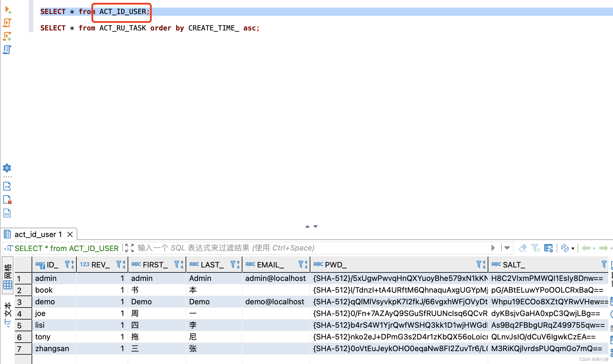The height and width of the screenshot is (364, 613).
Task: Click the 'tony' ID cell
Action: (x=54, y=337)
